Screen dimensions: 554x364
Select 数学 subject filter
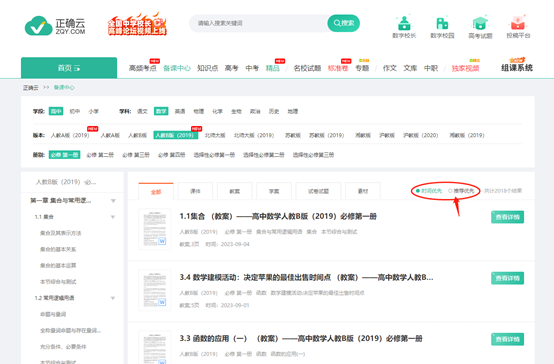click(161, 111)
